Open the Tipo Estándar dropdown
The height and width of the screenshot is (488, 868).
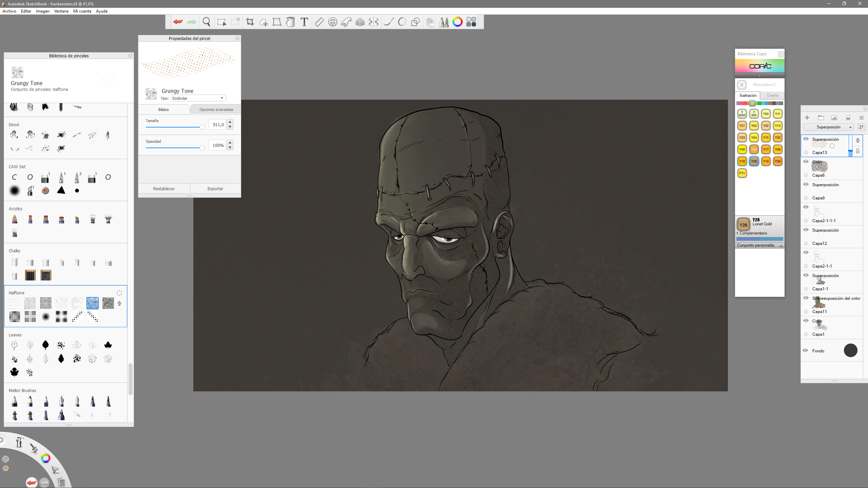tap(198, 98)
